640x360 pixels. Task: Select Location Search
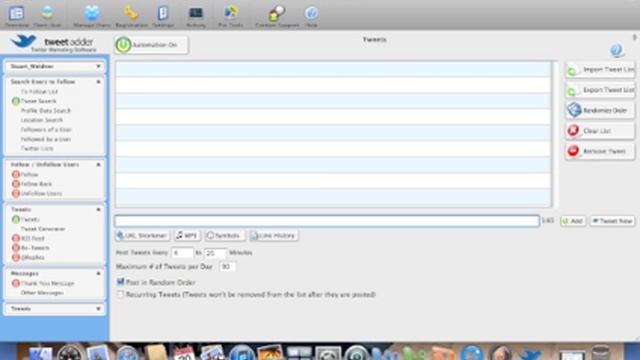42,120
